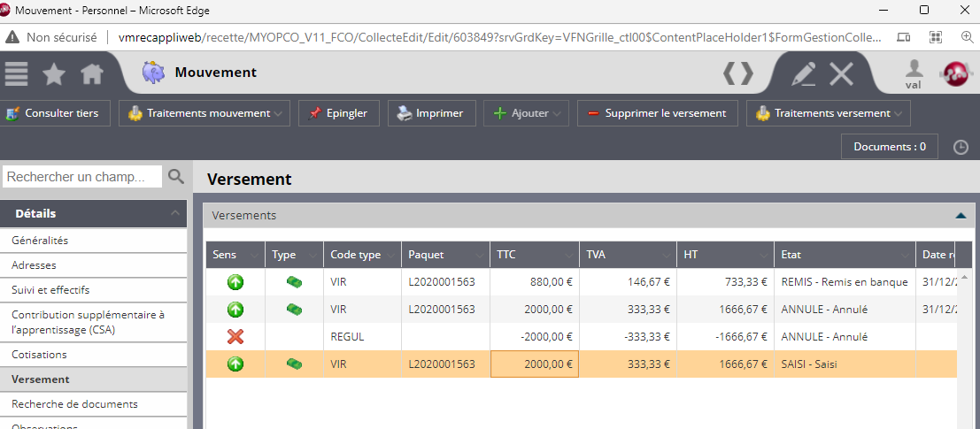Open Type column filter dropdown
Screen dimensions: 980x429
pos(312,256)
